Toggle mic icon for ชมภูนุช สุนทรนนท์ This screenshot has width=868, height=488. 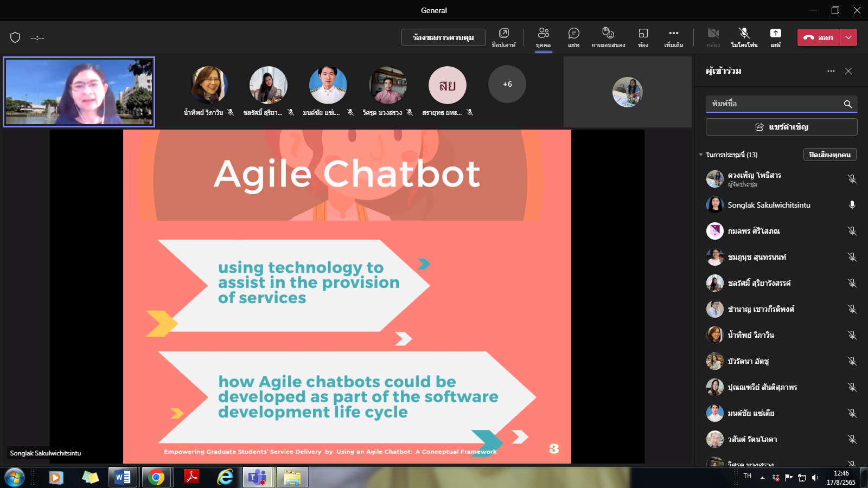[852, 257]
